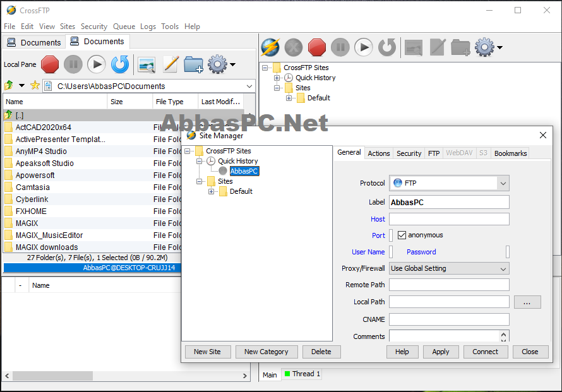This screenshot has height=392, width=562.
Task: Click the local pane horizontal scrollbar thumb
Action: point(52,376)
